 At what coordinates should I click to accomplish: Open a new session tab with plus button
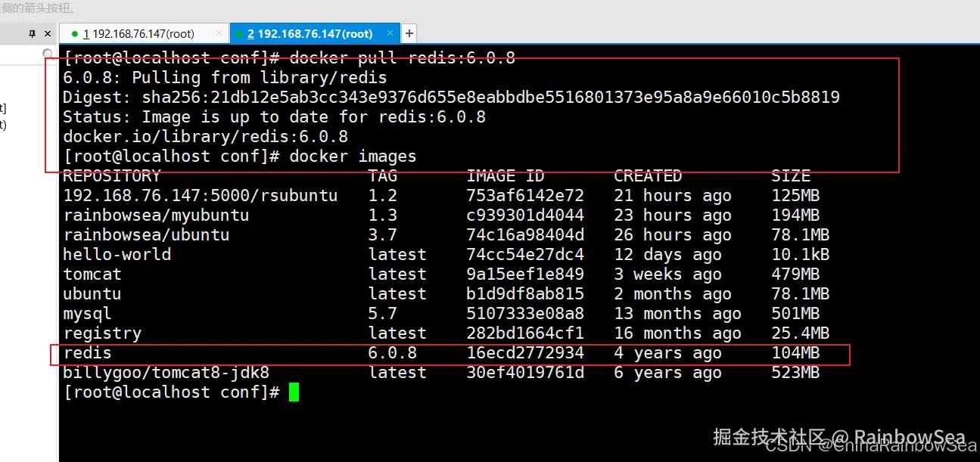[x=409, y=33]
